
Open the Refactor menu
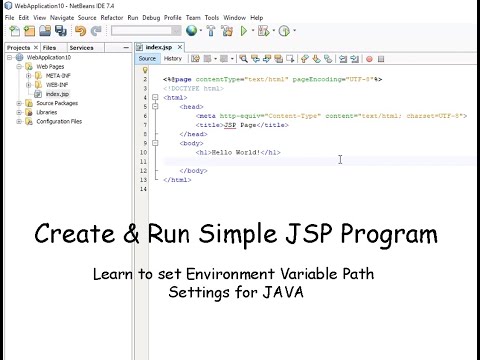pyautogui.click(x=112, y=18)
